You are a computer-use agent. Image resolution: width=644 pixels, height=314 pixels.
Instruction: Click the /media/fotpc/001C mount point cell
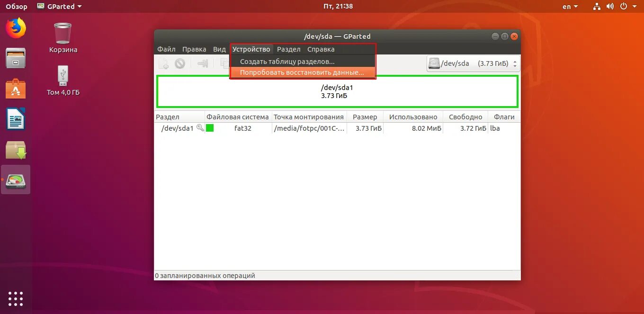pos(309,128)
